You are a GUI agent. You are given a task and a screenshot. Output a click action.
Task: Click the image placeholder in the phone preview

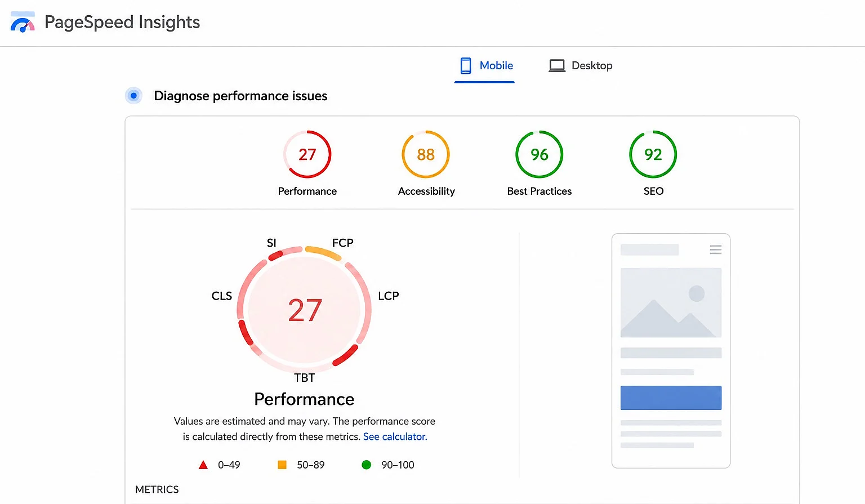(671, 302)
